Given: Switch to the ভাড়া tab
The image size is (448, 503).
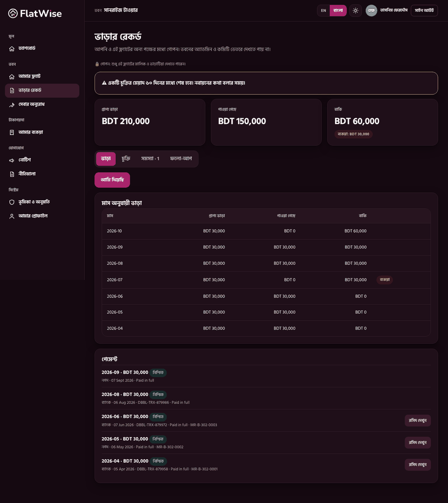Looking at the screenshot, I should (106, 159).
